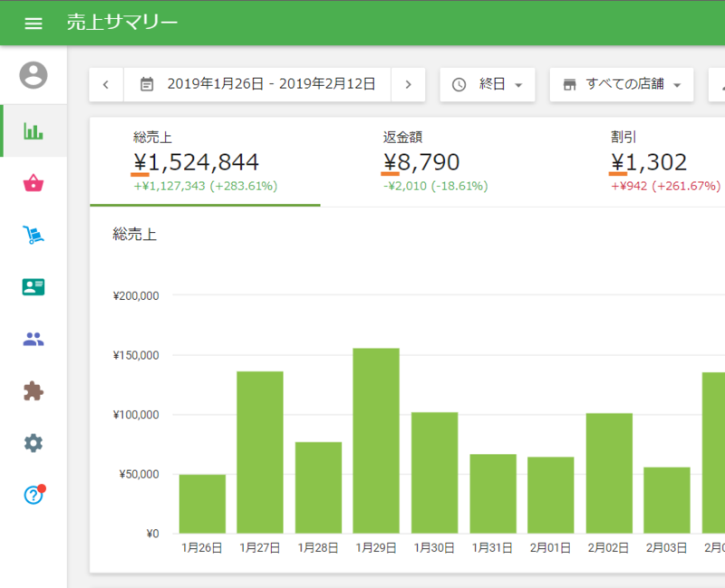Click the help question mark with notification dot

34,495
